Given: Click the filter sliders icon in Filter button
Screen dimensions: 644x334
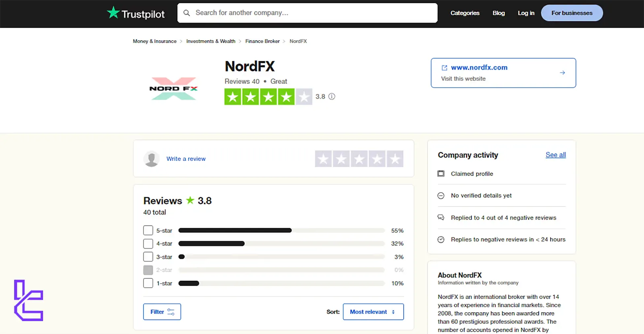Looking at the screenshot, I should pos(171,312).
